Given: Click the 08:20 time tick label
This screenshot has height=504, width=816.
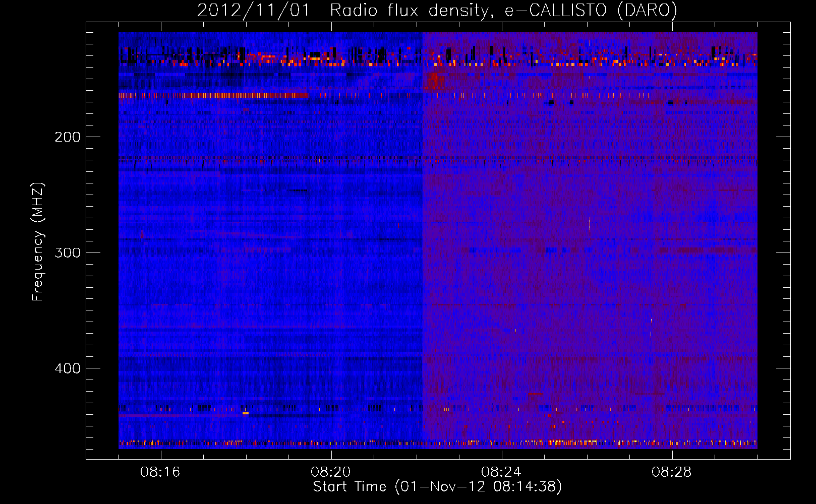Looking at the screenshot, I should [x=331, y=472].
